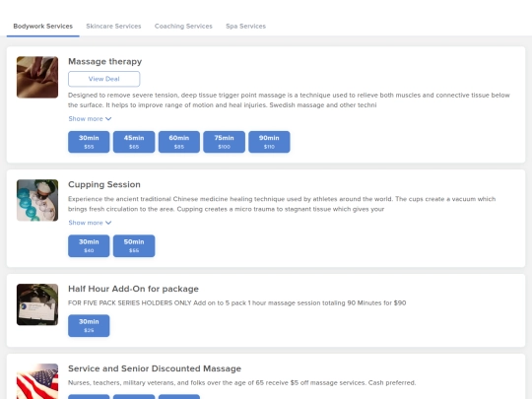Expand Show more under Massage therapy
Screen dimensions: 532x399
(x=90, y=119)
